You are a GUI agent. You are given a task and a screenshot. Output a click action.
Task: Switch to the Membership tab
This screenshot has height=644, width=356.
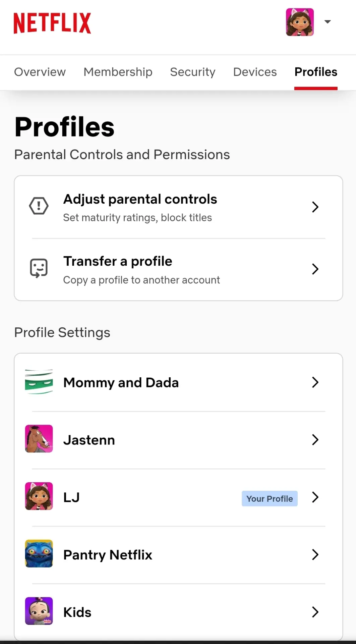pyautogui.click(x=118, y=72)
